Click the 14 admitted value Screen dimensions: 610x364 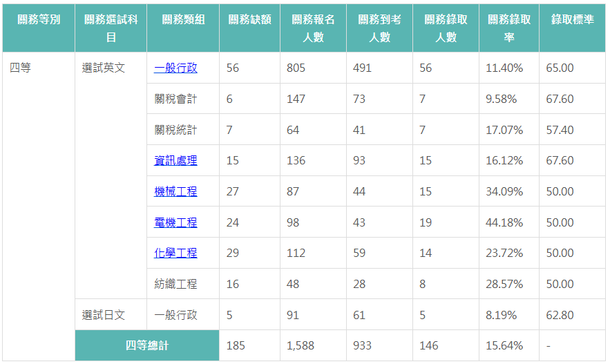426,253
